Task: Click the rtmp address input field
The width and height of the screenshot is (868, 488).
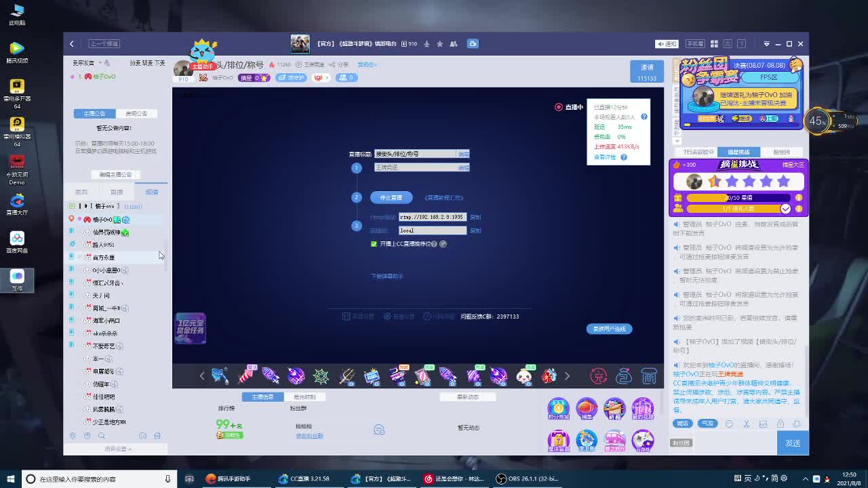Action: (x=433, y=217)
